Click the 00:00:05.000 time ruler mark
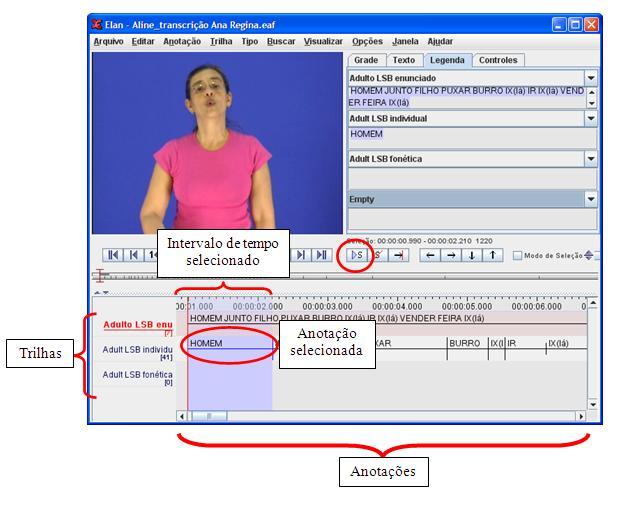This screenshot has height=518, width=624. (467, 307)
